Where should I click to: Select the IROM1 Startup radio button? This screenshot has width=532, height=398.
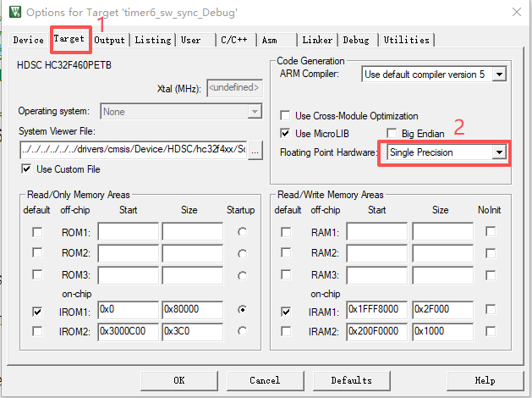click(242, 310)
